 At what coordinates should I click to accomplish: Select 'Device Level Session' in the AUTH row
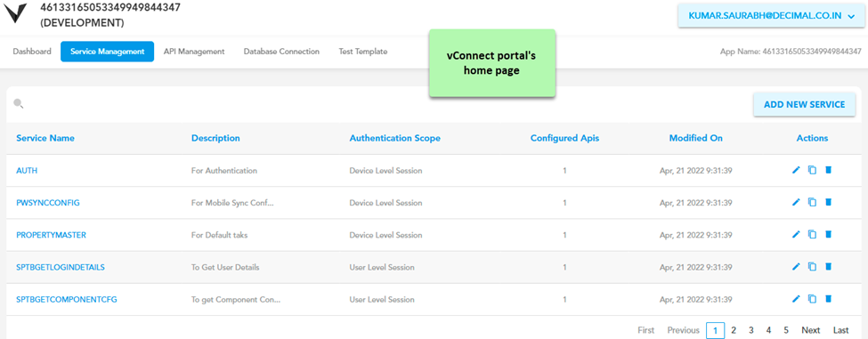coord(385,171)
